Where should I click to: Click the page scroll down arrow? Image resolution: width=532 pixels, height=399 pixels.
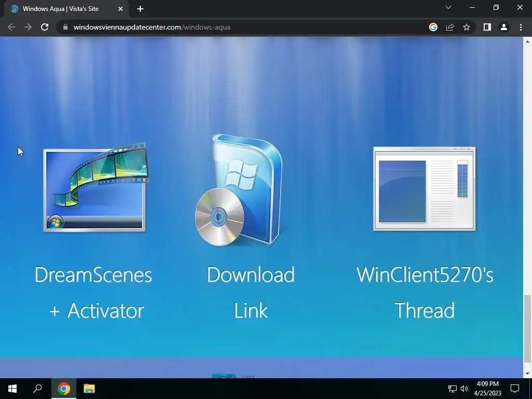point(527,374)
